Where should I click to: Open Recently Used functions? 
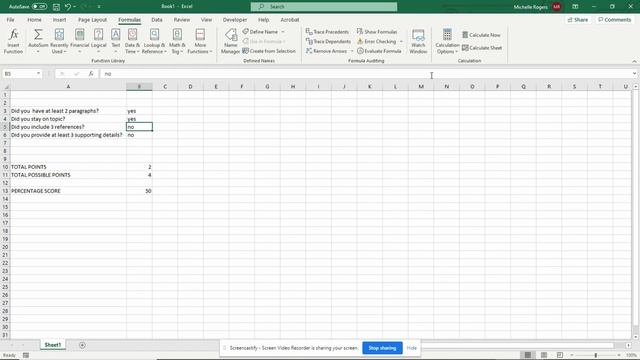coord(59,41)
